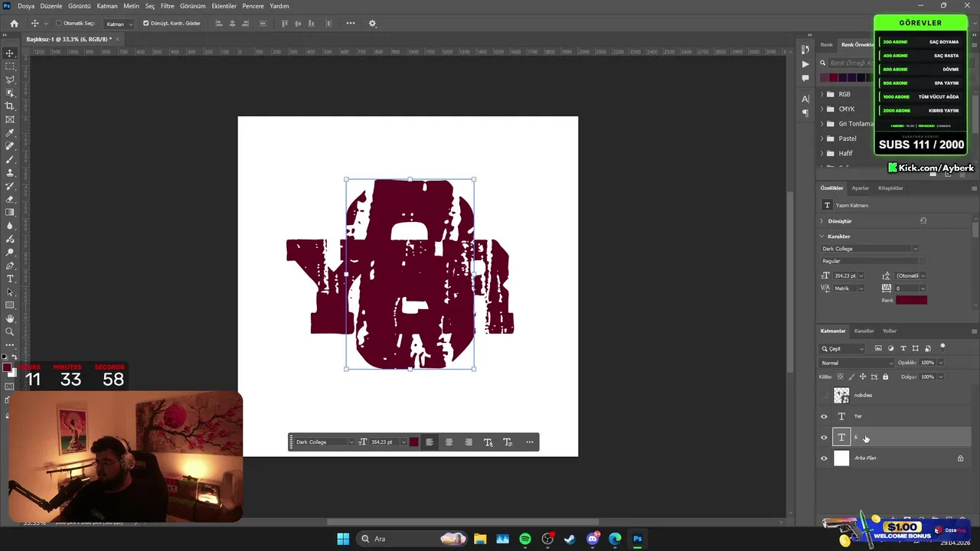980x551 pixels.
Task: Click the align left edges icon
Action: [x=219, y=24]
